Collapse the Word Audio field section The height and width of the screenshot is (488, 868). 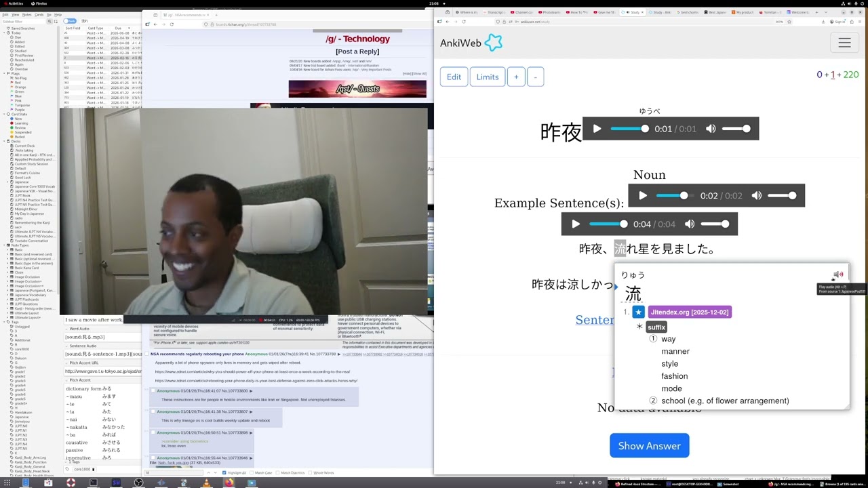(x=66, y=329)
